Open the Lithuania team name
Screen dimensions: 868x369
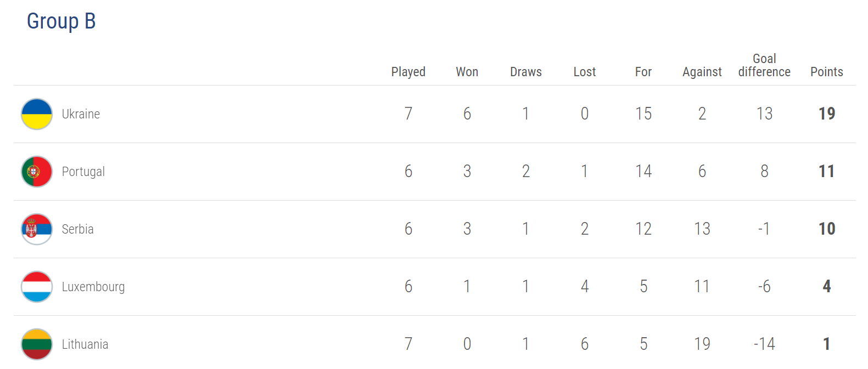coord(85,344)
